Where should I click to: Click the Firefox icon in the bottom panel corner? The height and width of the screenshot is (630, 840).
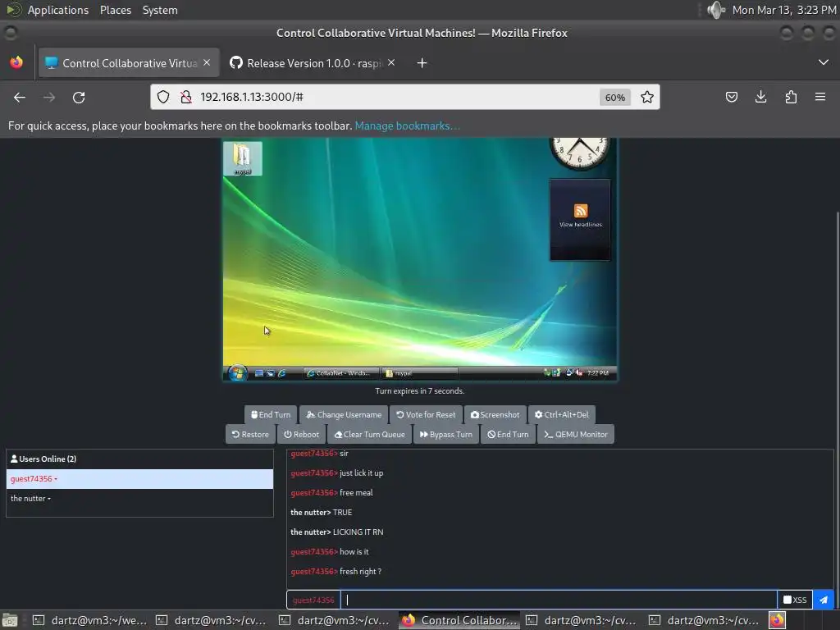click(x=777, y=620)
